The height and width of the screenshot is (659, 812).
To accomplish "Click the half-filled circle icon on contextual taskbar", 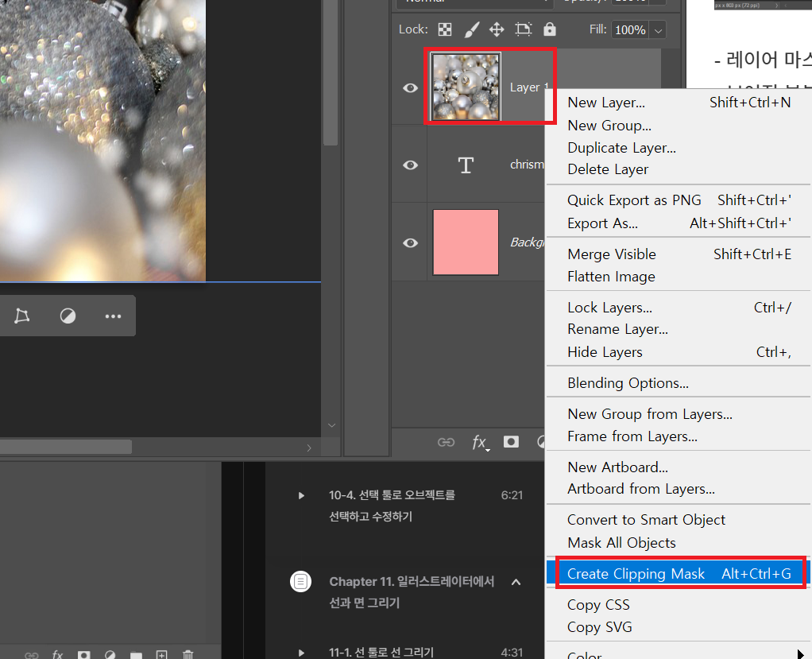I will coord(68,316).
